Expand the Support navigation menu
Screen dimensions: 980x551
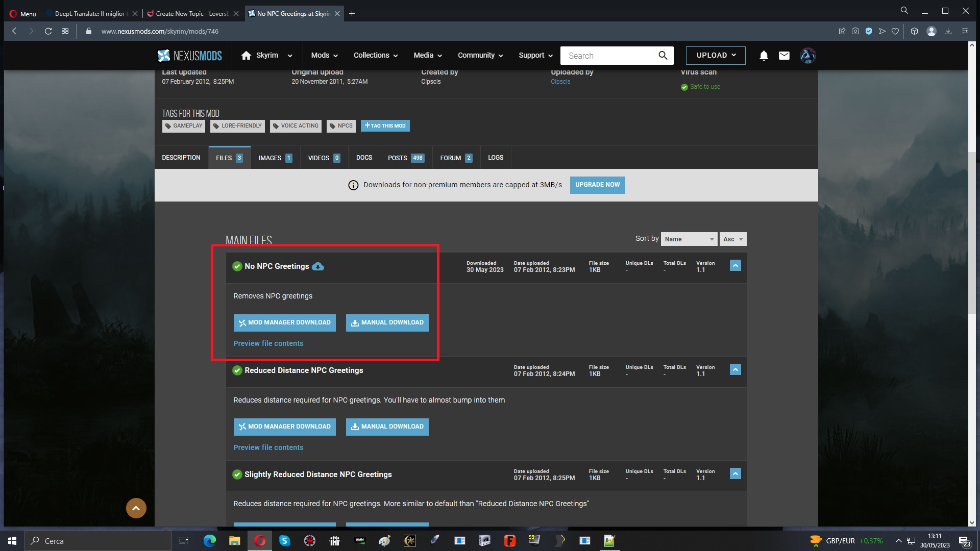click(x=535, y=55)
